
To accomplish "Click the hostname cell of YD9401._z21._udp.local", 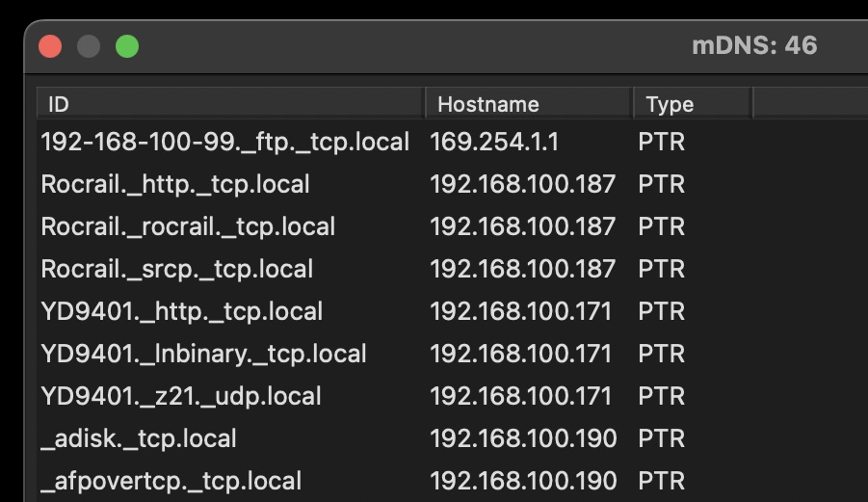I will (520, 396).
